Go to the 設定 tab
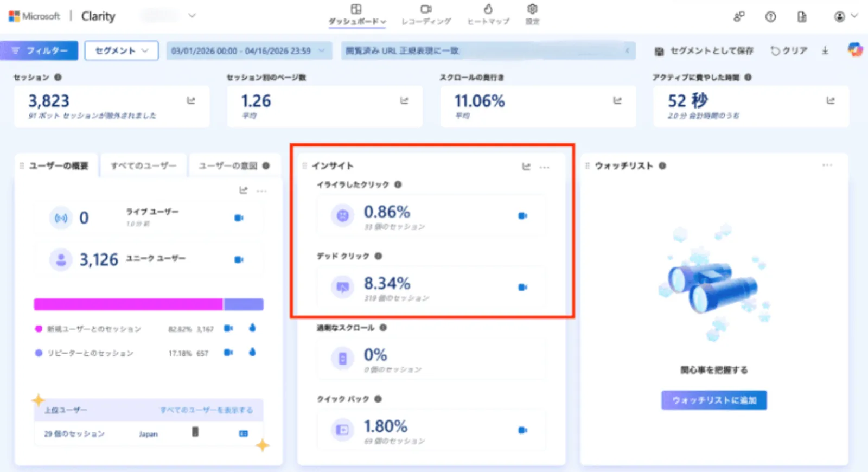The width and height of the screenshot is (868, 472). tap(532, 15)
